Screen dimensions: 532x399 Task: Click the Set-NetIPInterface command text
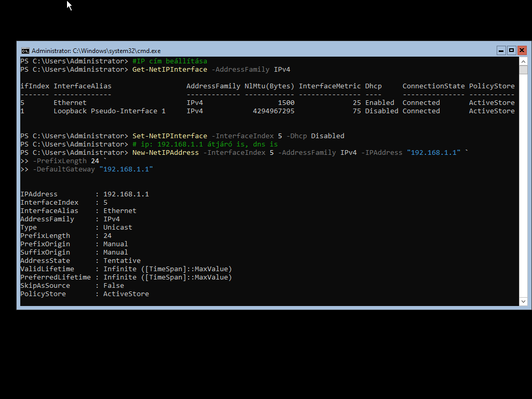point(169,136)
